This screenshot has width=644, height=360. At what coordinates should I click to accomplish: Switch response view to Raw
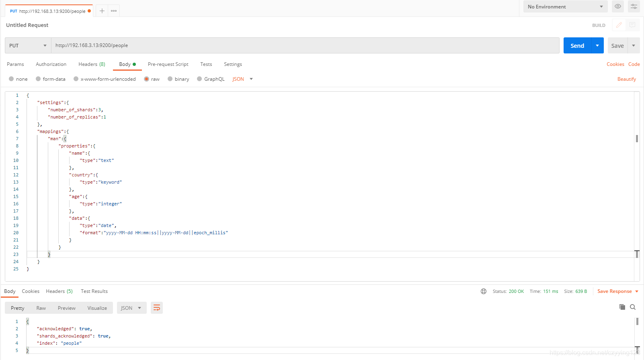click(x=41, y=308)
